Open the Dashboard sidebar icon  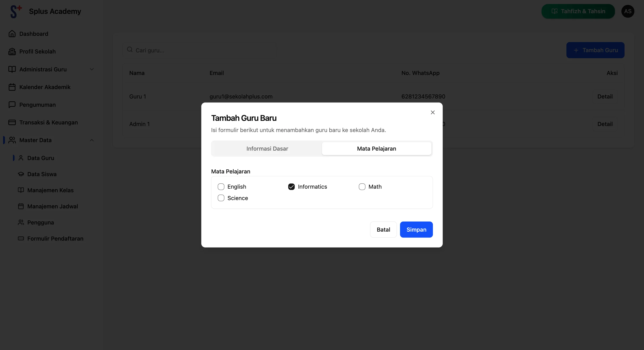[x=12, y=34]
